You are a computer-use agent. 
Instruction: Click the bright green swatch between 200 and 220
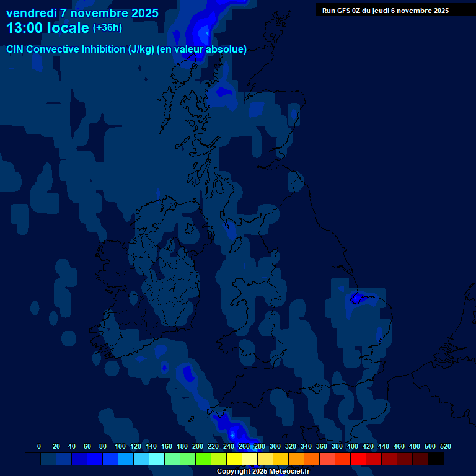203,459
